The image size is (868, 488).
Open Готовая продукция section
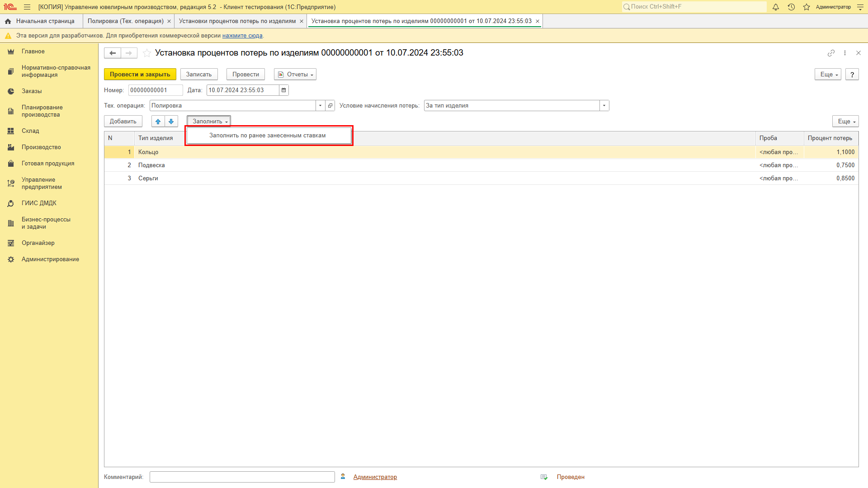pos(48,164)
